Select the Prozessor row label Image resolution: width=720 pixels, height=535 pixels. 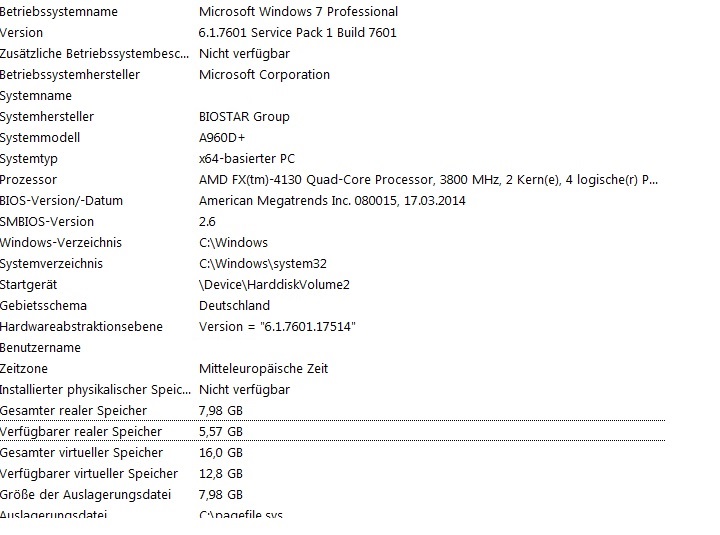28,180
